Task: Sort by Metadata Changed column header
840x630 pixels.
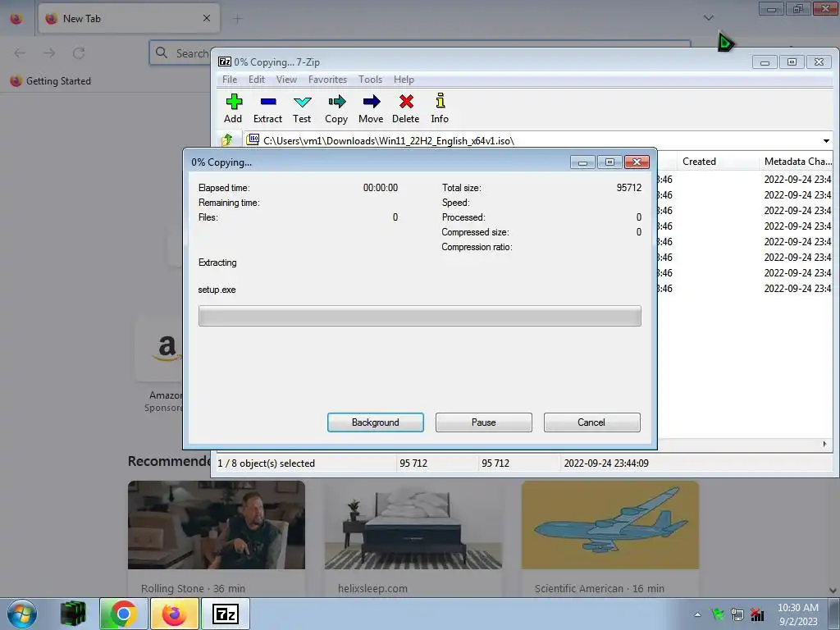Action: point(797,162)
